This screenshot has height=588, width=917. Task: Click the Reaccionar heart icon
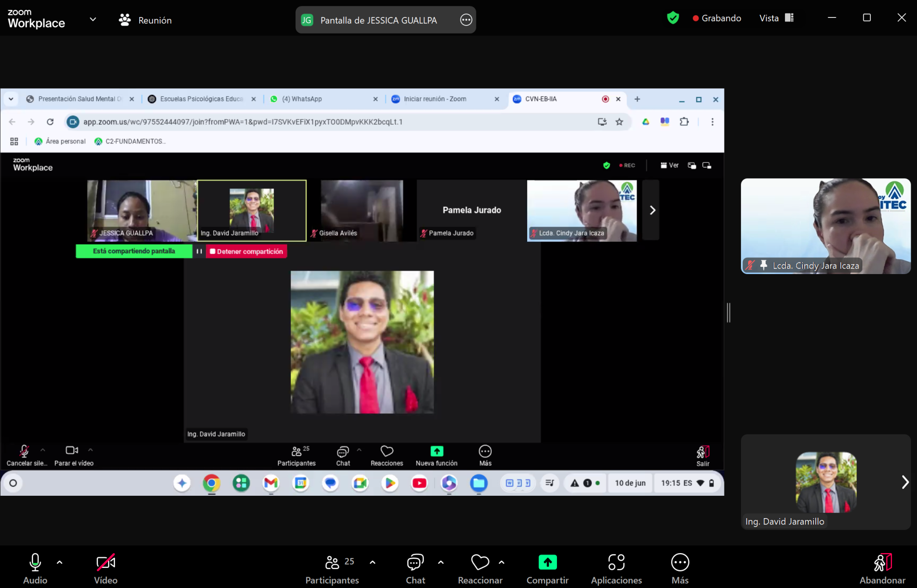tap(480, 563)
